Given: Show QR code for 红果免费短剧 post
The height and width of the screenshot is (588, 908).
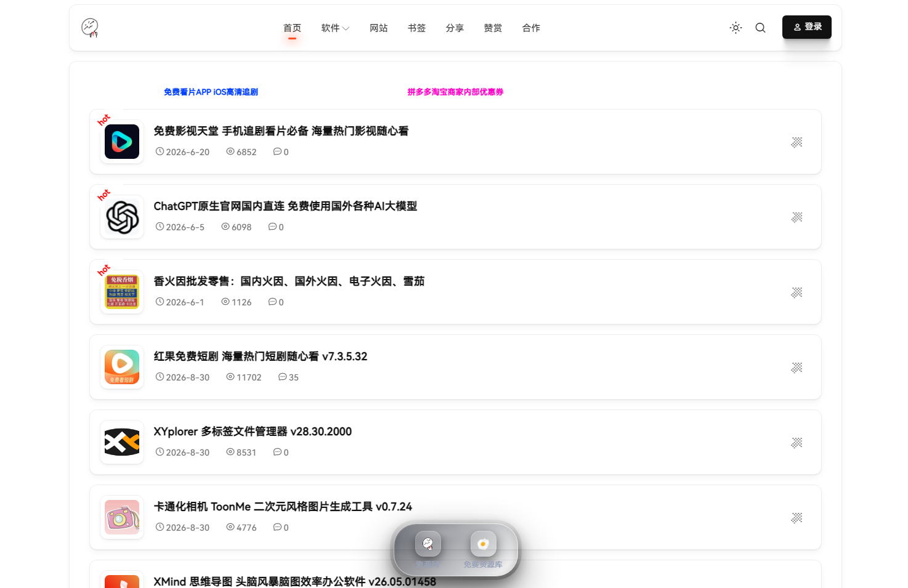Looking at the screenshot, I should pyautogui.click(x=797, y=368).
